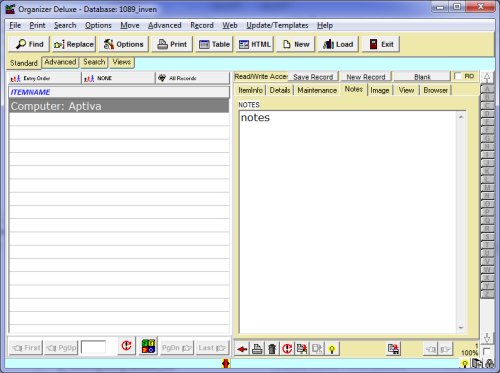Open the Entry Order sort selector

click(44, 78)
